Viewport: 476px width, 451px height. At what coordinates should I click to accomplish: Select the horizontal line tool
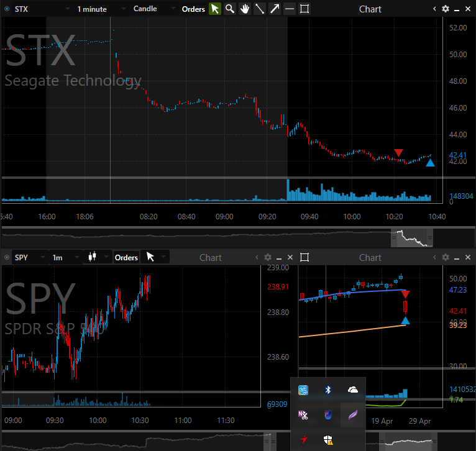290,9
